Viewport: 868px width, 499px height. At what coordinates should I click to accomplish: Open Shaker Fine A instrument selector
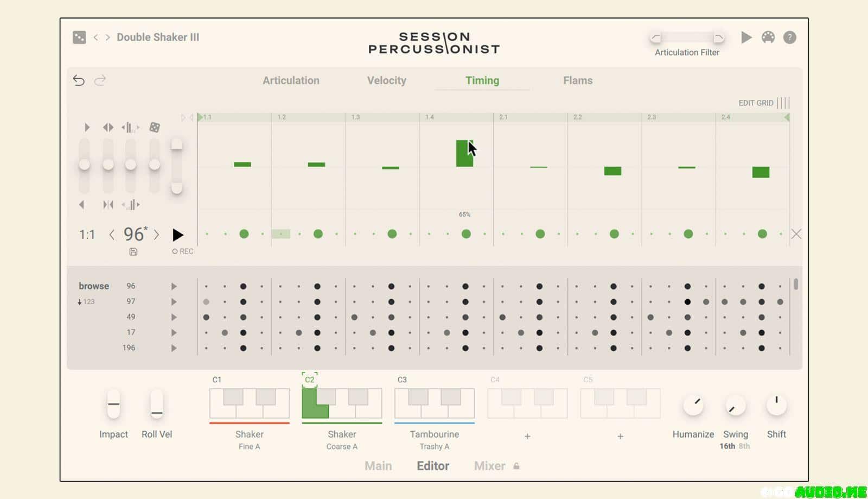pyautogui.click(x=250, y=440)
